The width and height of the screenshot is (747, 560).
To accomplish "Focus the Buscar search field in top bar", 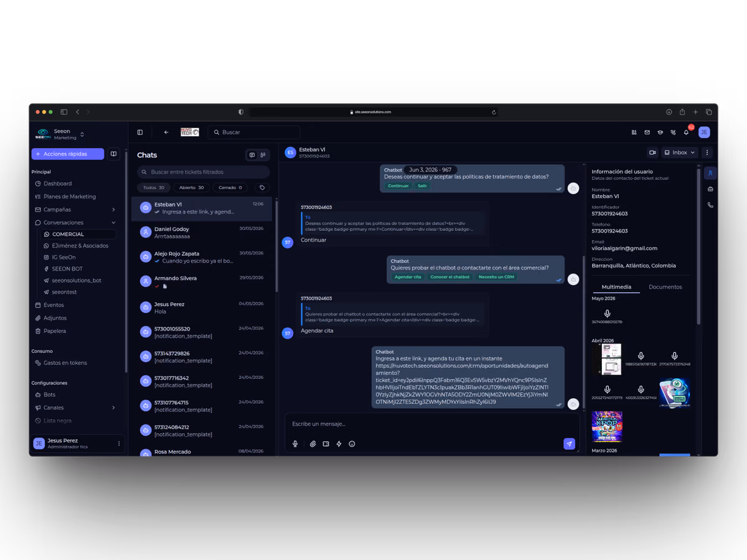I will click(254, 132).
